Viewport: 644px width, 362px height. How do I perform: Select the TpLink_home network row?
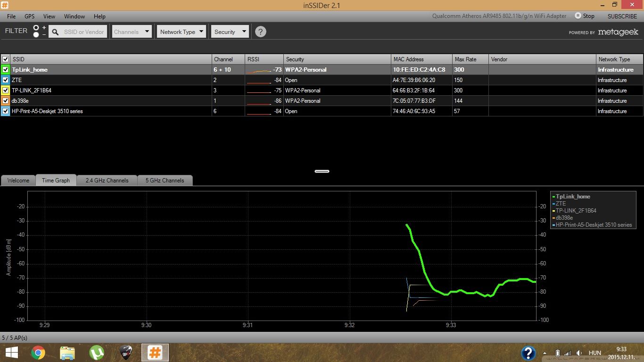[322, 70]
